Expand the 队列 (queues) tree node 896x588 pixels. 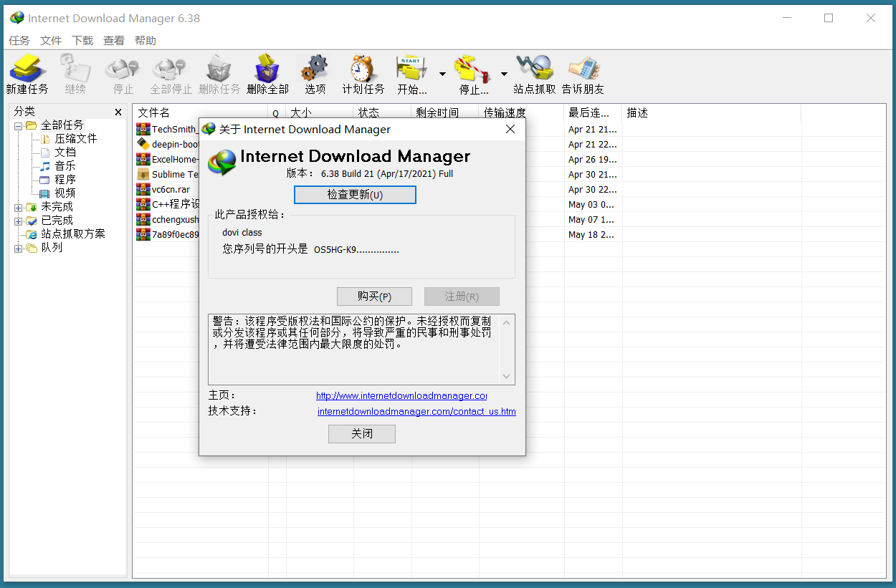[x=19, y=248]
